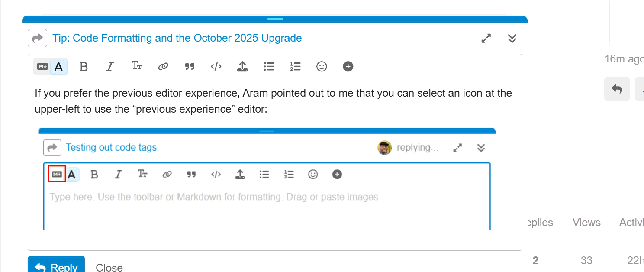Submit the post with Reply button

56,266
